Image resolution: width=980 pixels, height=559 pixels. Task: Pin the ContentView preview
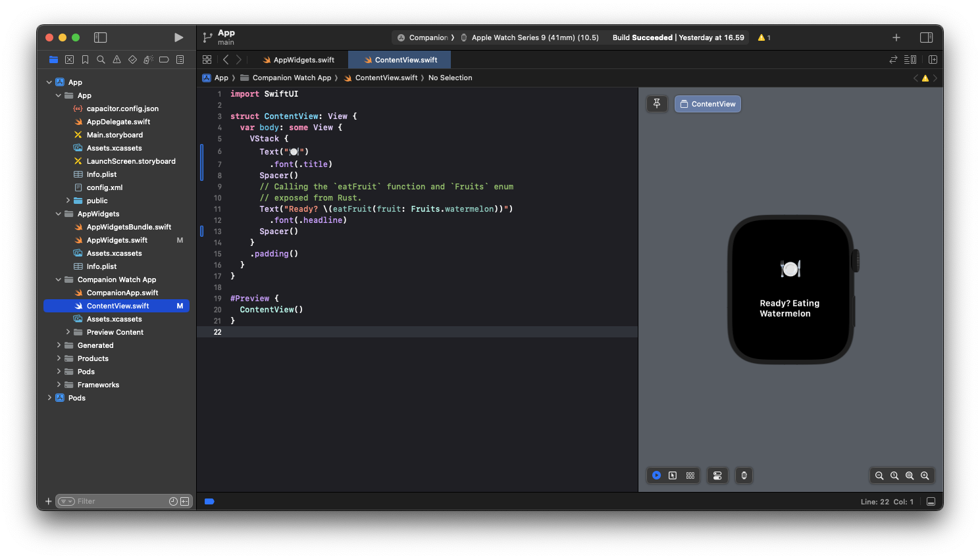657,104
